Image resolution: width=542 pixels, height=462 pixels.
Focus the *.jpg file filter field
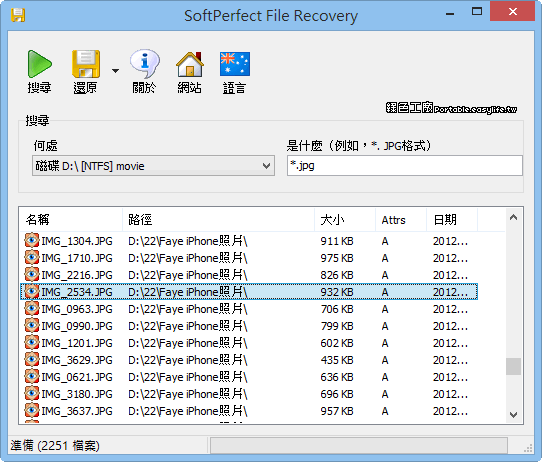pos(405,166)
